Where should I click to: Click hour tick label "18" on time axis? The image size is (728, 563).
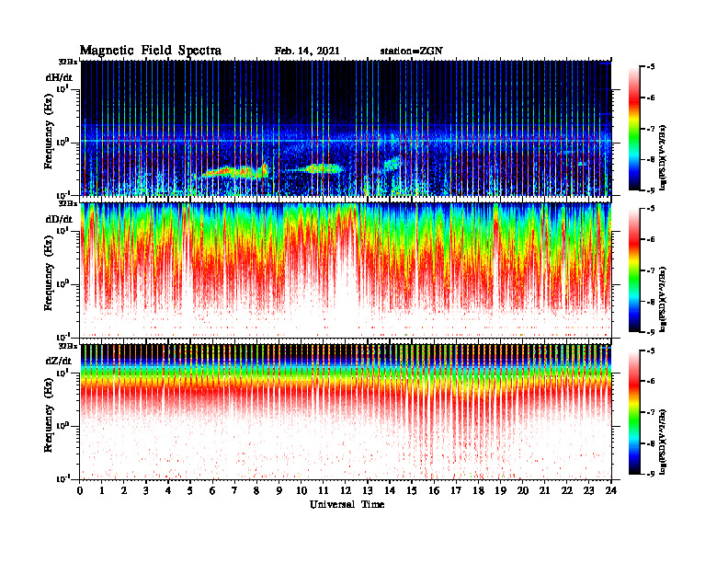(478, 491)
